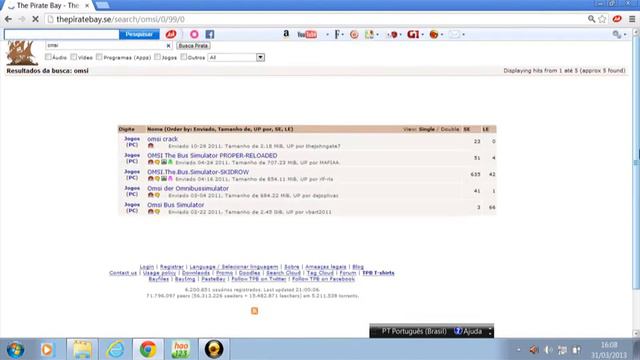The width and height of the screenshot is (640, 360).
Task: Open the Omsi Bus Simulator link
Action: [176, 205]
